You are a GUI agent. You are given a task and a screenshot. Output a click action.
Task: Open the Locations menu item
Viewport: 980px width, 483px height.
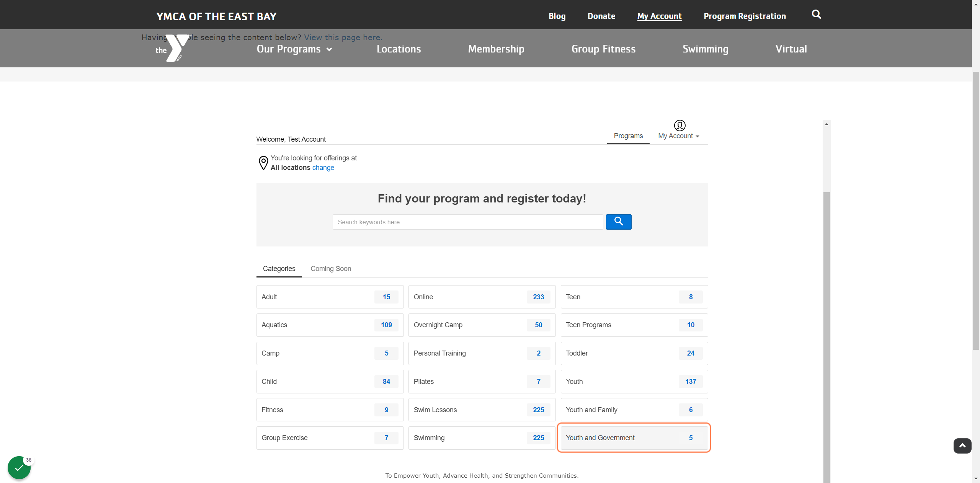point(399,49)
